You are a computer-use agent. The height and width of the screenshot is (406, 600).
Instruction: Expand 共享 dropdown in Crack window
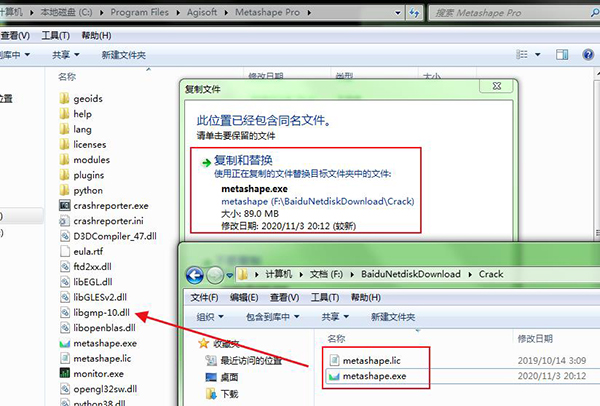(x=335, y=317)
